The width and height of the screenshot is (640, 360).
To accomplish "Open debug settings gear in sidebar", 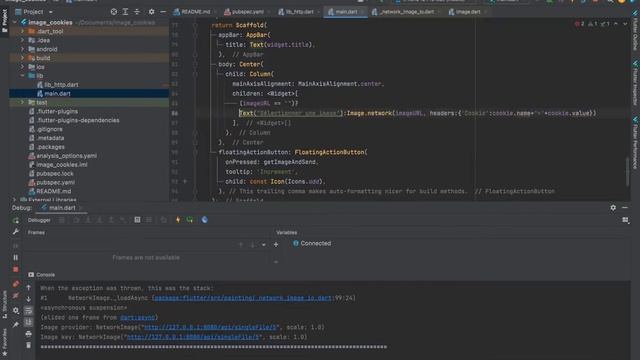I will [x=16, y=311].
